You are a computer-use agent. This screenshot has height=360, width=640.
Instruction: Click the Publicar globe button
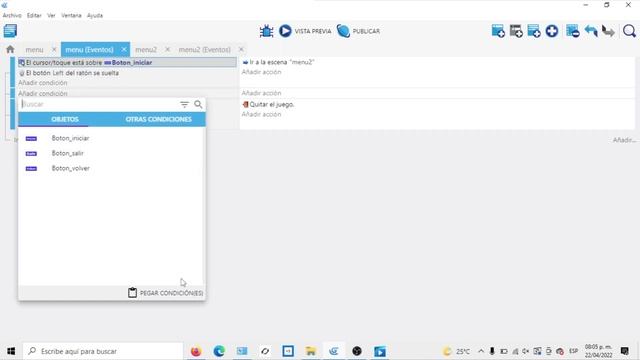358,31
